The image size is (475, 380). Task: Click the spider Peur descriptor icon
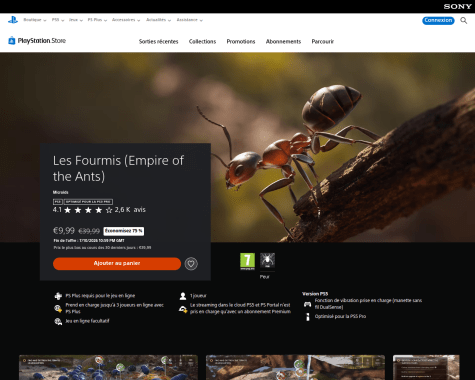[267, 261]
